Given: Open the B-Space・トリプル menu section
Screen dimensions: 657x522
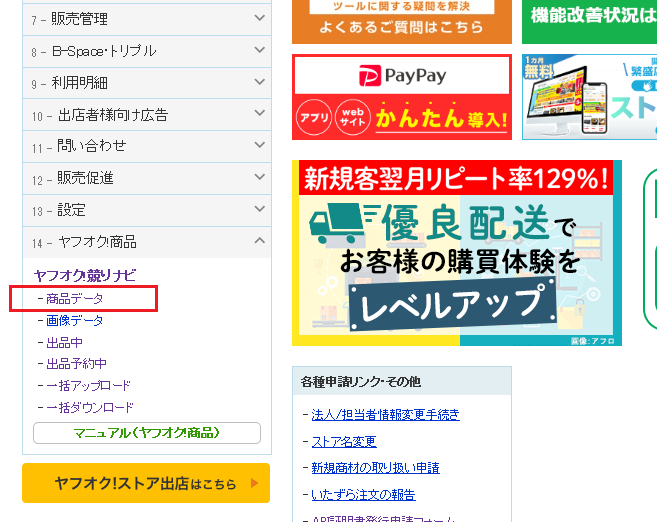Looking at the screenshot, I should (x=147, y=51).
